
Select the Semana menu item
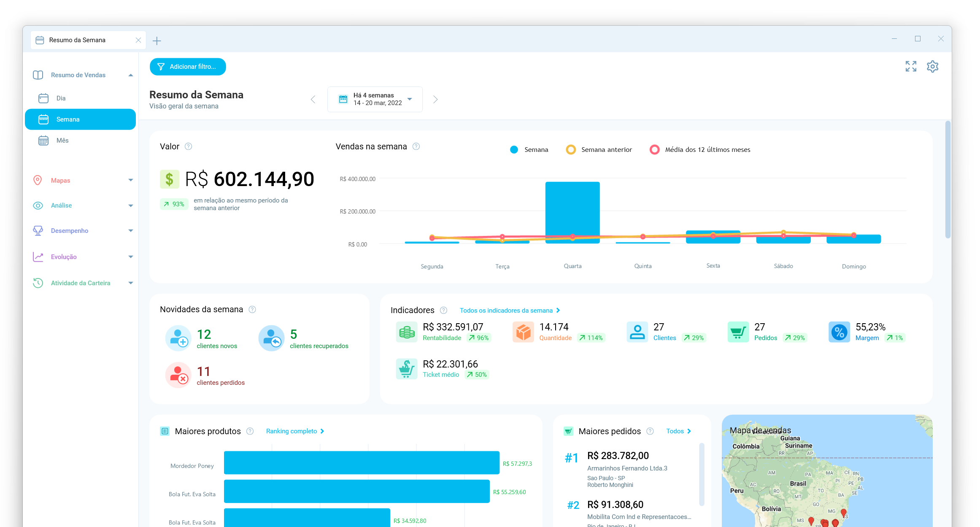tap(80, 119)
